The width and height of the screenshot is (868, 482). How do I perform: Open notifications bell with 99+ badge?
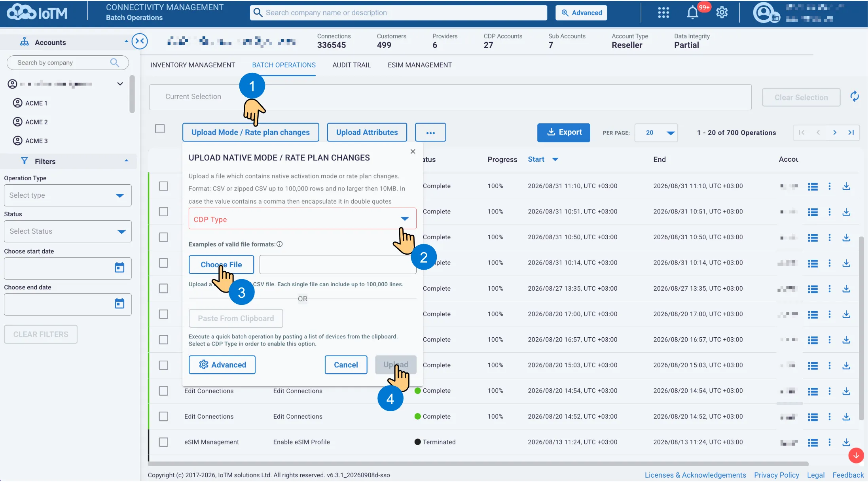[692, 13]
